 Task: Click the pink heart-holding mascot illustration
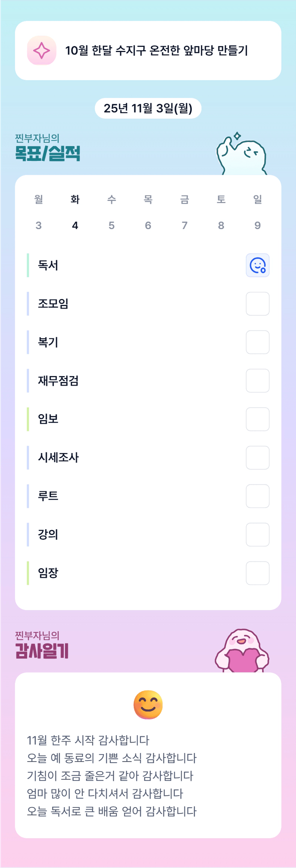[242, 651]
